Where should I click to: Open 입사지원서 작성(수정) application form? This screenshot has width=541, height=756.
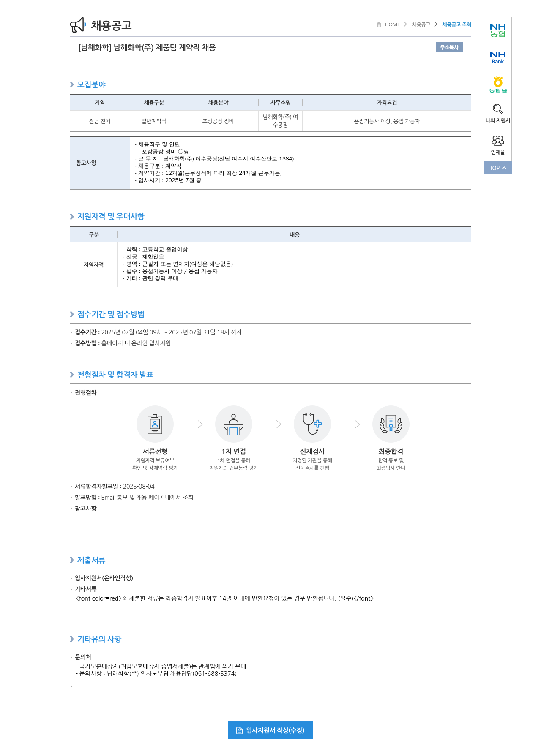[x=270, y=730]
